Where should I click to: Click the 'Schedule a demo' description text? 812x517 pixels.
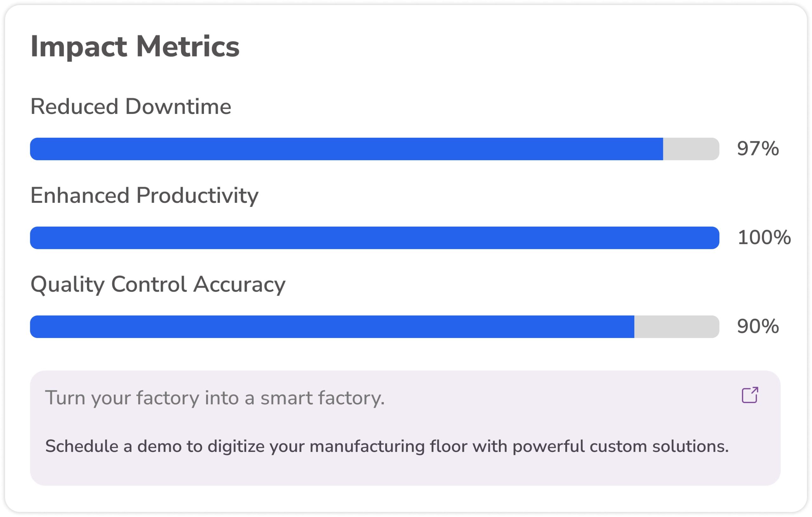[x=387, y=447]
